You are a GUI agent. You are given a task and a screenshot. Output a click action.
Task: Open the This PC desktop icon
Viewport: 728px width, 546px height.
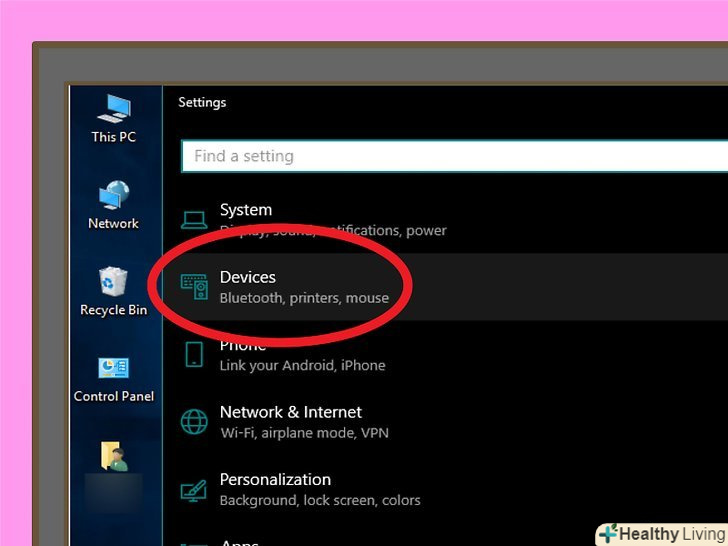[x=113, y=110]
